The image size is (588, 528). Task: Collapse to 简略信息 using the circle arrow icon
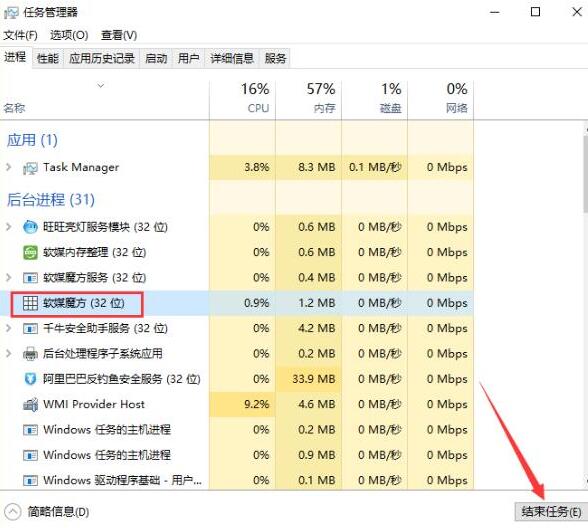13,512
